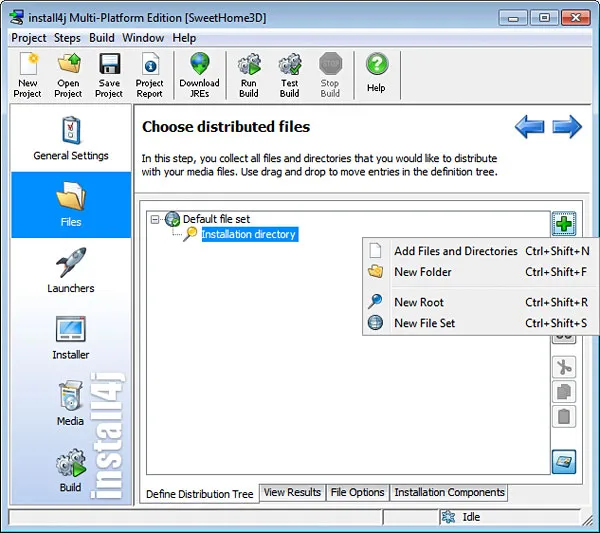Open Help with the green question icon
The width and height of the screenshot is (600, 533).
376,72
